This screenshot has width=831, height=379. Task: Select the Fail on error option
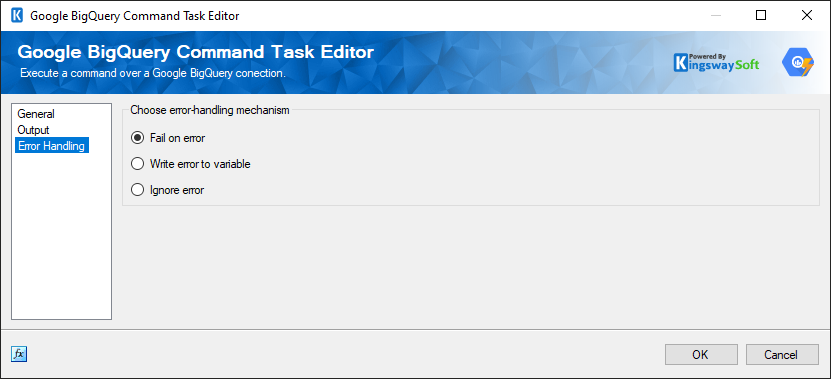pyautogui.click(x=168, y=138)
